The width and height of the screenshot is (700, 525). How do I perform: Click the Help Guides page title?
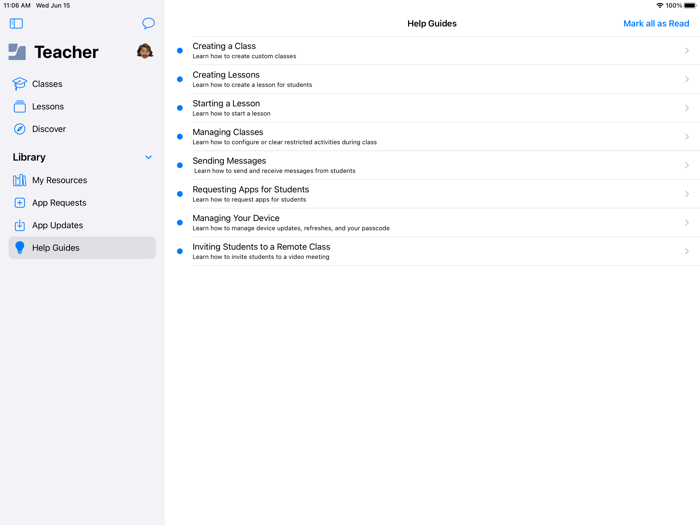tap(432, 23)
